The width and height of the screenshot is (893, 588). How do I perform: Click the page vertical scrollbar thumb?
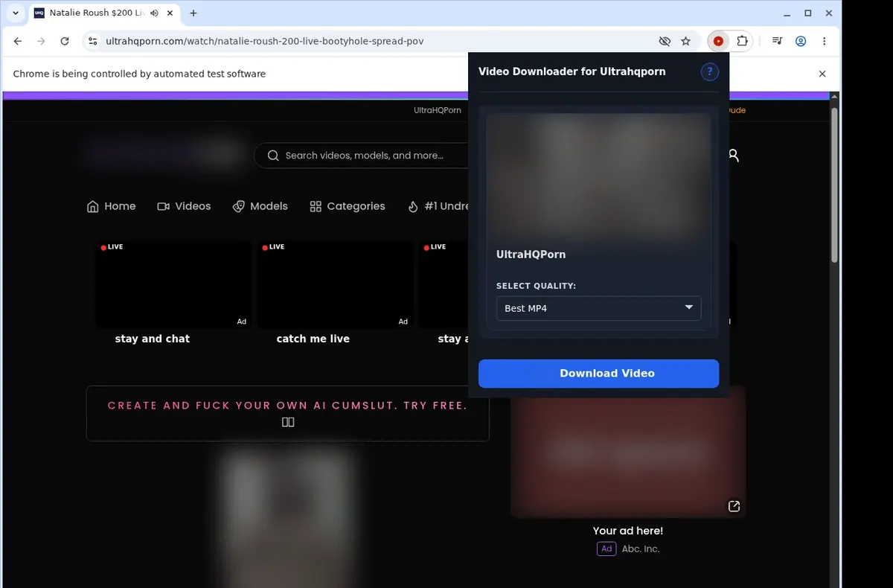pos(834,185)
